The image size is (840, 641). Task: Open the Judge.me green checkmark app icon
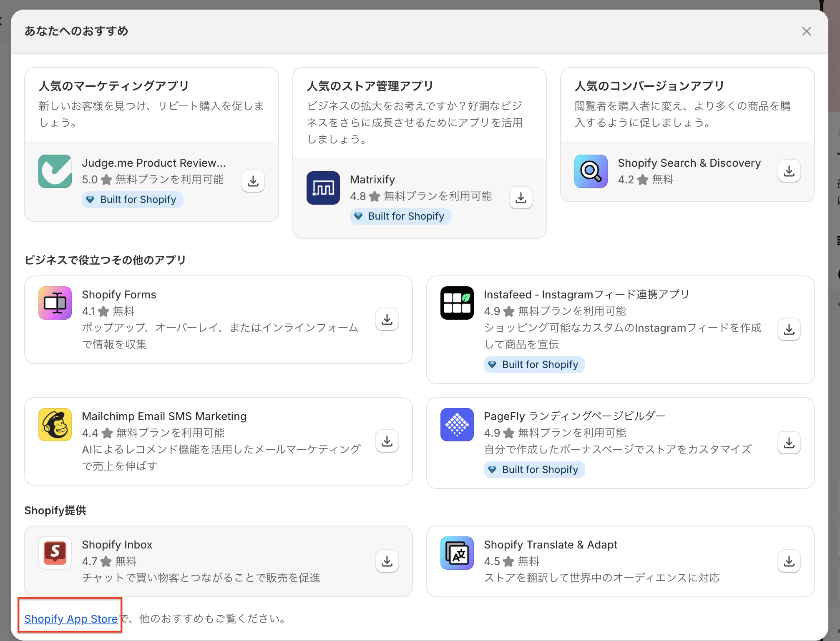point(55,171)
